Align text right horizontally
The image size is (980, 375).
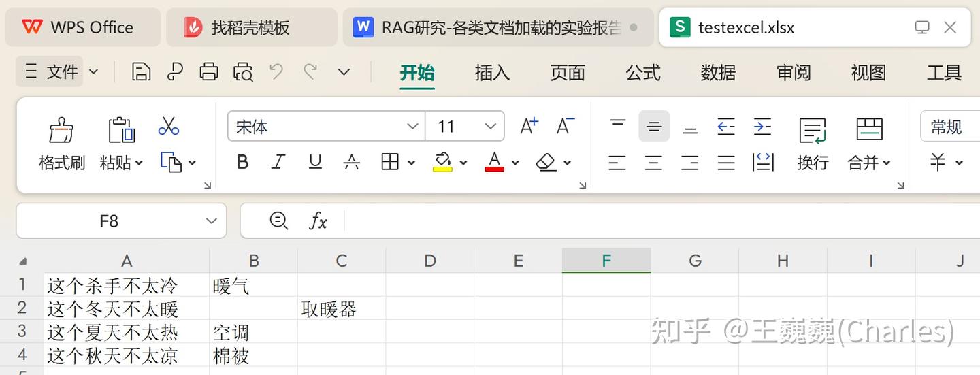(690, 163)
